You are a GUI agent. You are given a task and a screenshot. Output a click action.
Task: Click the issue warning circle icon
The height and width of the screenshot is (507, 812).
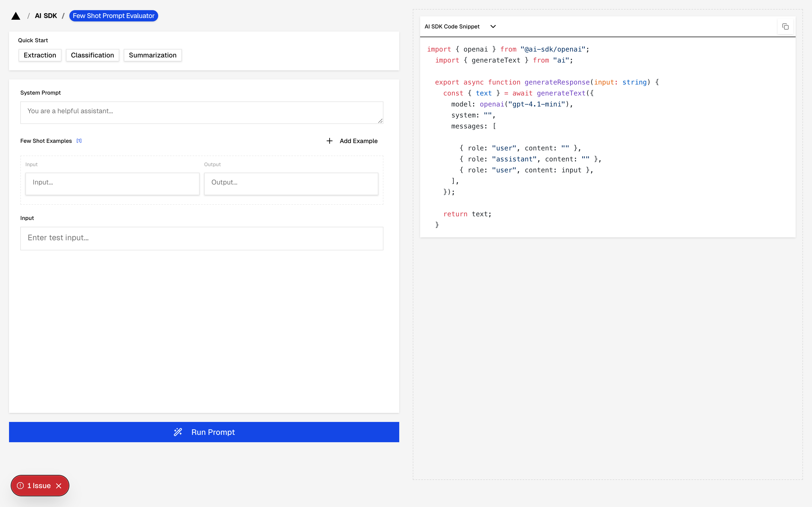coord(21,486)
